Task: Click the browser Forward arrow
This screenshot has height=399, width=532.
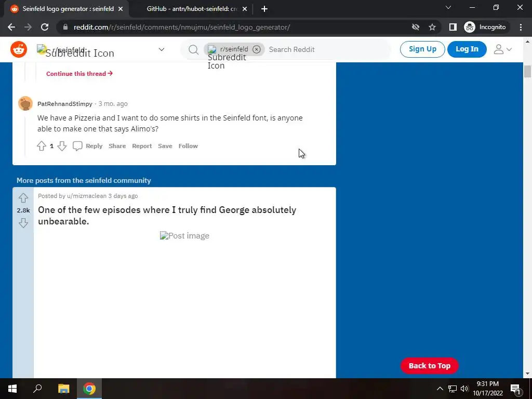Action: 28,27
